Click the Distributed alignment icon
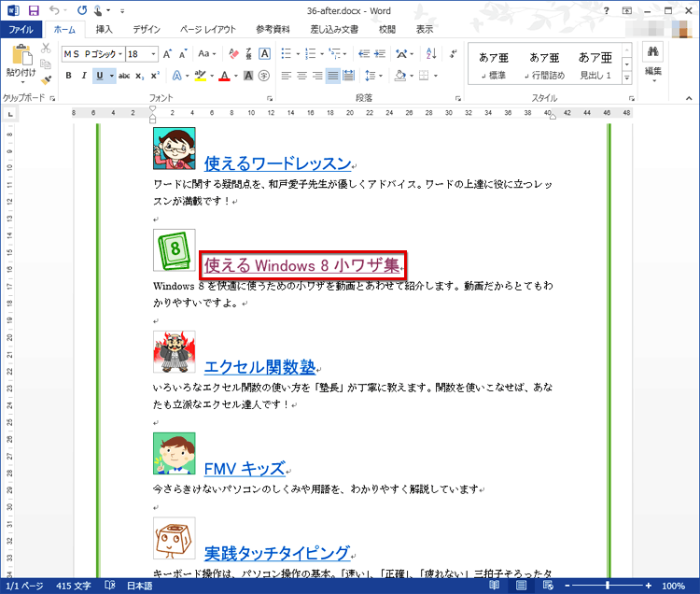700x594 pixels. 349,76
